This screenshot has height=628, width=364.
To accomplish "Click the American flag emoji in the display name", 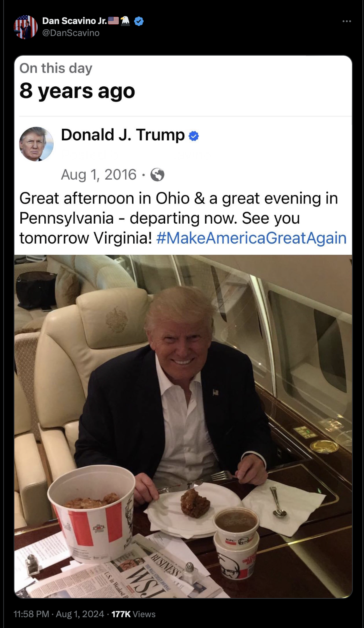I will point(114,21).
